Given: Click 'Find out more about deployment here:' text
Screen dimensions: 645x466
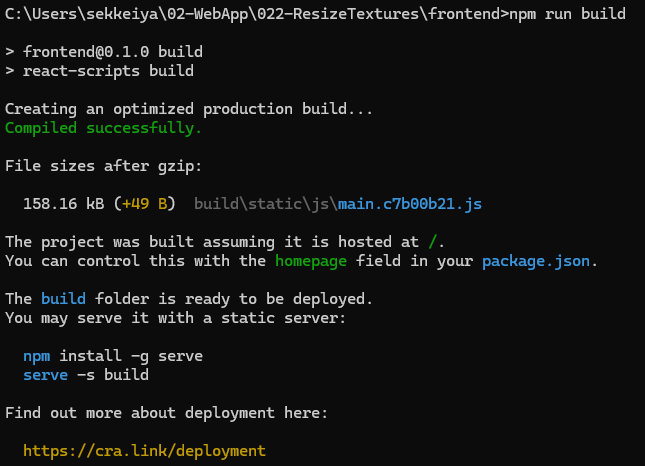Looking at the screenshot, I should click(x=166, y=412).
